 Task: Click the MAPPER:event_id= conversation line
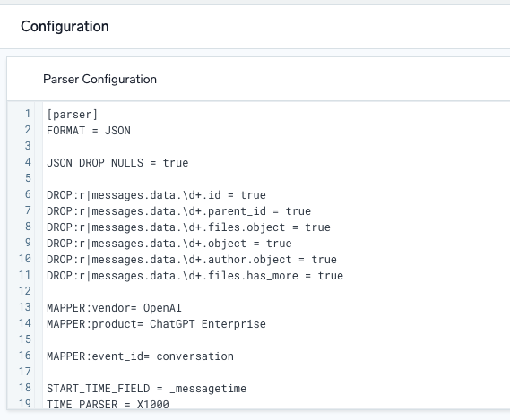[x=140, y=356]
